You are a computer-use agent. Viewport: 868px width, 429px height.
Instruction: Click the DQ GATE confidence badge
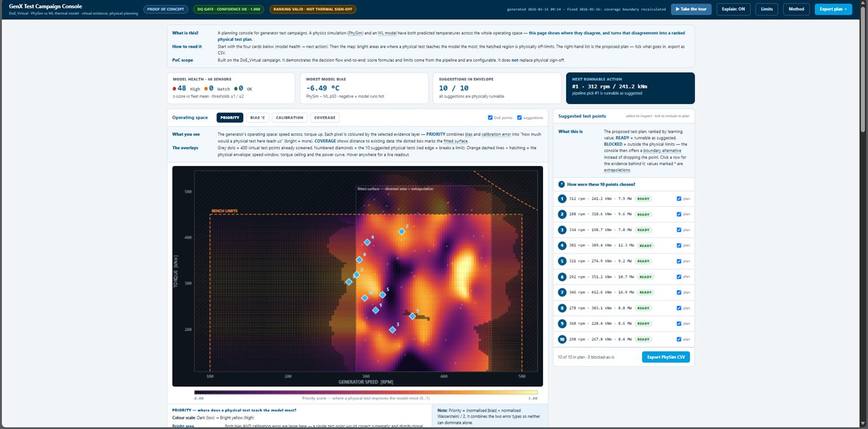(228, 9)
